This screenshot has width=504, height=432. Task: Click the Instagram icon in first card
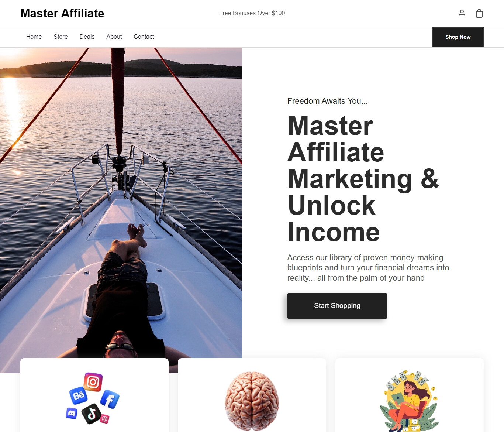pos(93,382)
